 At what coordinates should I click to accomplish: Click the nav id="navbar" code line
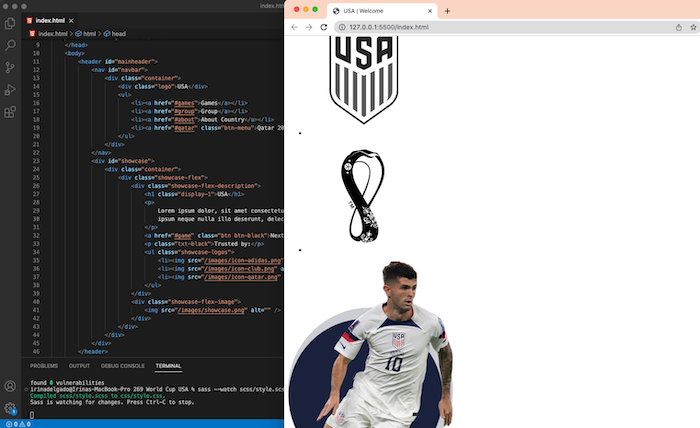pyautogui.click(x=119, y=70)
